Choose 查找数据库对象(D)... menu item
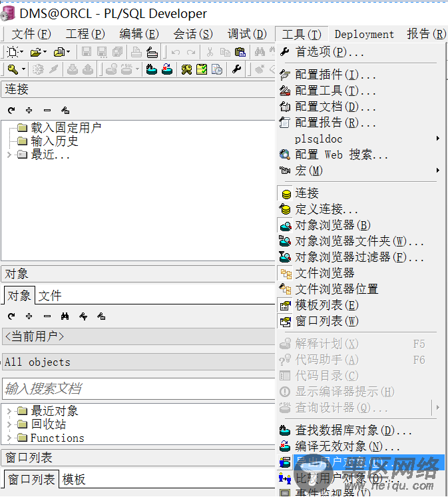Image resolution: width=448 pixels, height=497 pixels. click(361, 430)
